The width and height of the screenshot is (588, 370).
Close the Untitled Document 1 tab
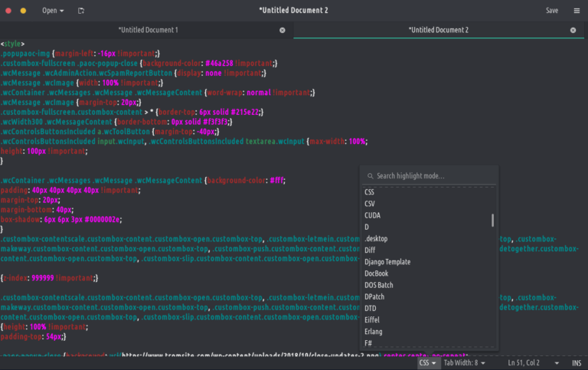282,30
